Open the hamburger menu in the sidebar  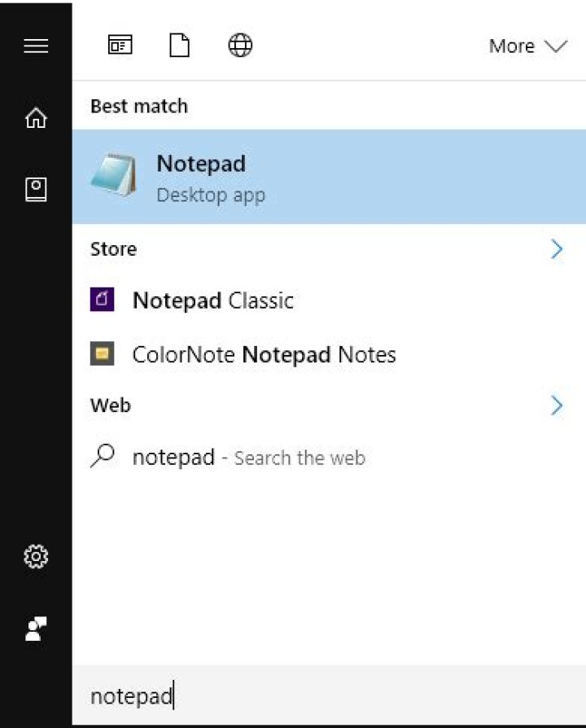click(x=36, y=46)
